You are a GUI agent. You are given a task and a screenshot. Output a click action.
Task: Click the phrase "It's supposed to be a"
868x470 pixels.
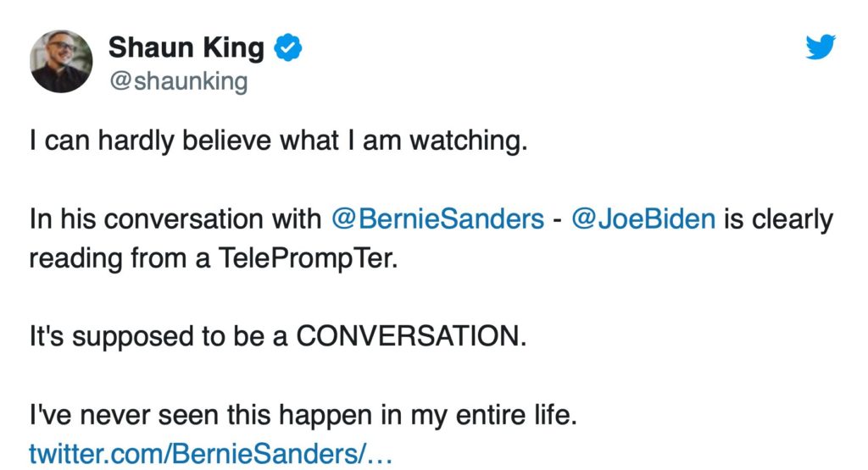pos(158,336)
